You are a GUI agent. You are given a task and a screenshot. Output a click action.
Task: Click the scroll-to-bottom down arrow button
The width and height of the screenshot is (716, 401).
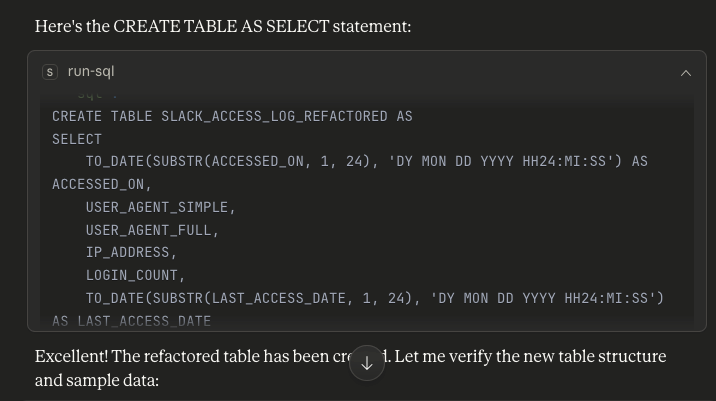click(x=367, y=364)
